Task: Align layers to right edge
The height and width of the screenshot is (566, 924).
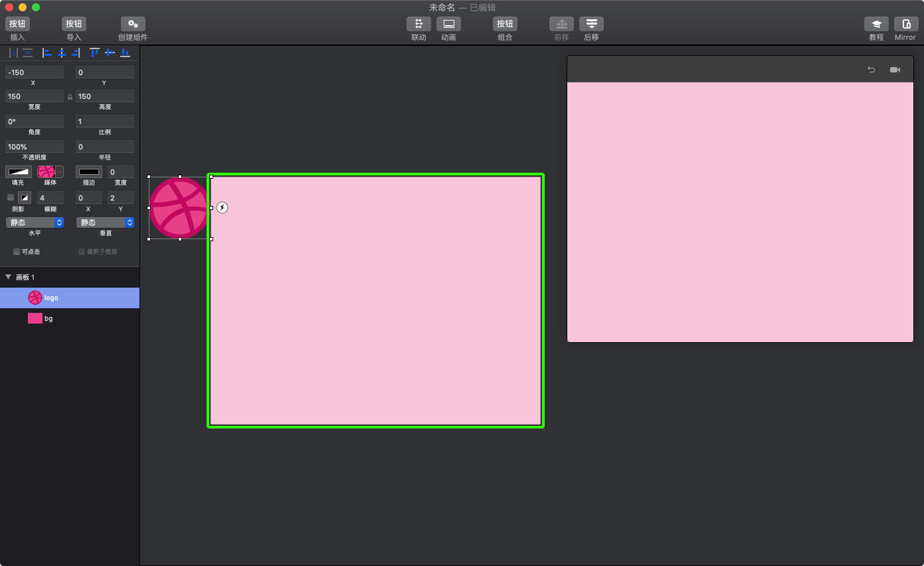Action: [76, 52]
